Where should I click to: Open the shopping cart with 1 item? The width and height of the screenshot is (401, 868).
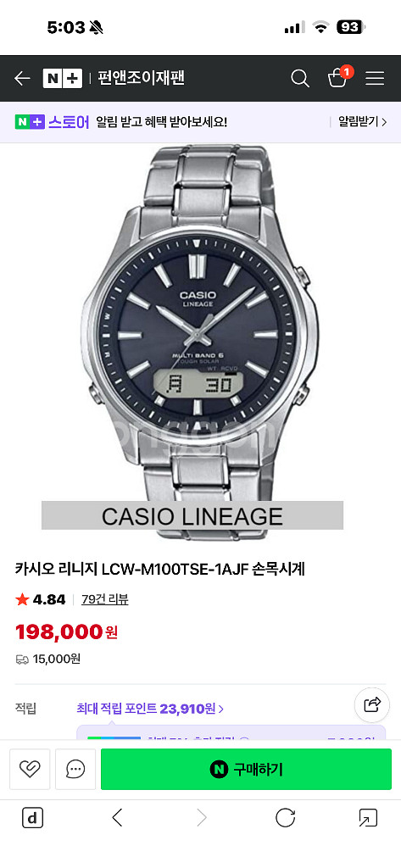(339, 77)
